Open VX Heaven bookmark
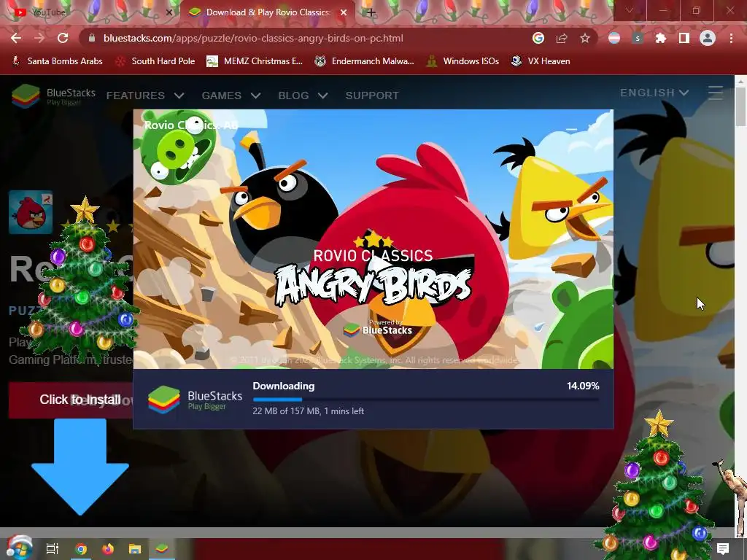Viewport: 747px width, 560px height. click(x=541, y=61)
